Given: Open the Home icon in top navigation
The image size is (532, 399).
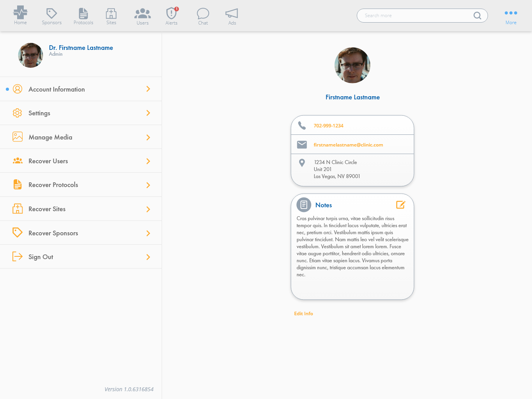Looking at the screenshot, I should coord(20,13).
